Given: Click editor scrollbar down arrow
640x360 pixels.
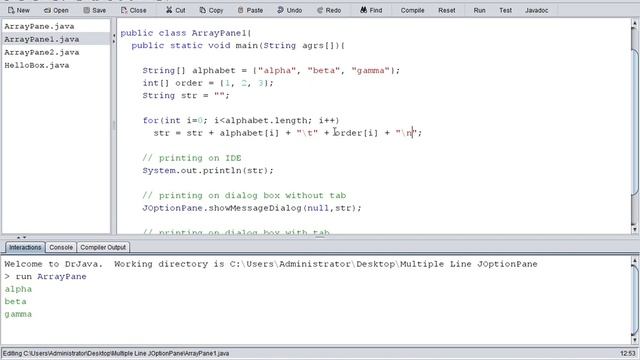Looking at the screenshot, I should [x=634, y=229].
